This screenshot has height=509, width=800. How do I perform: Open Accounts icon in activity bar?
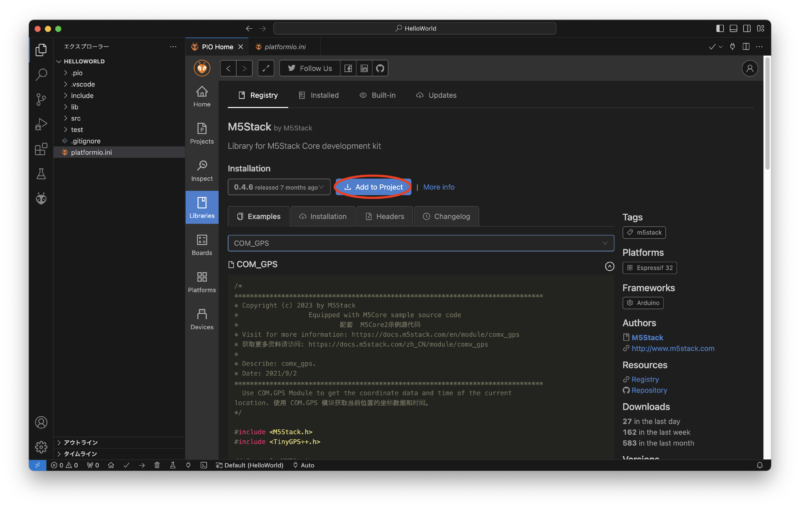[41, 422]
